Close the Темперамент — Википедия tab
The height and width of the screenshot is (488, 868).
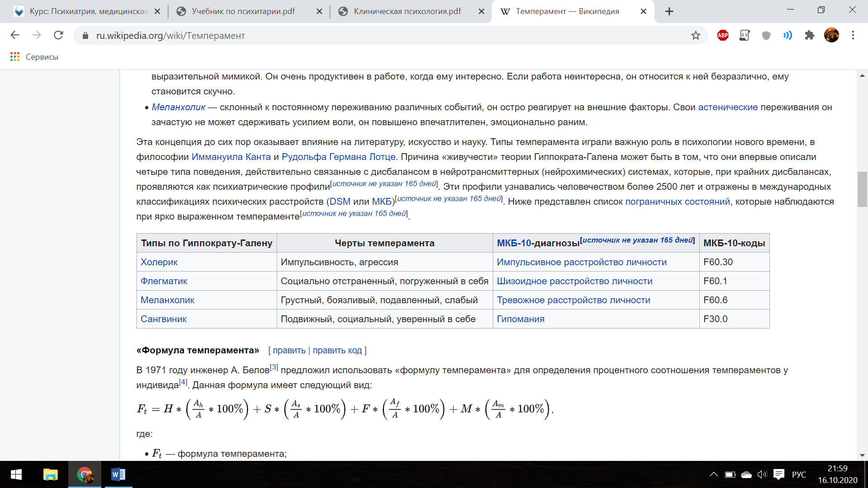pos(643,11)
